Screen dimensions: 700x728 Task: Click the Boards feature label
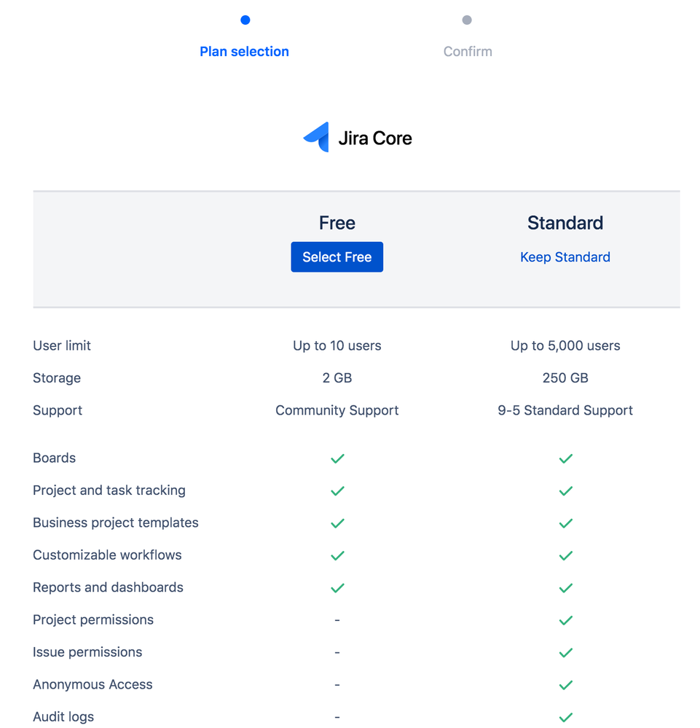point(55,458)
